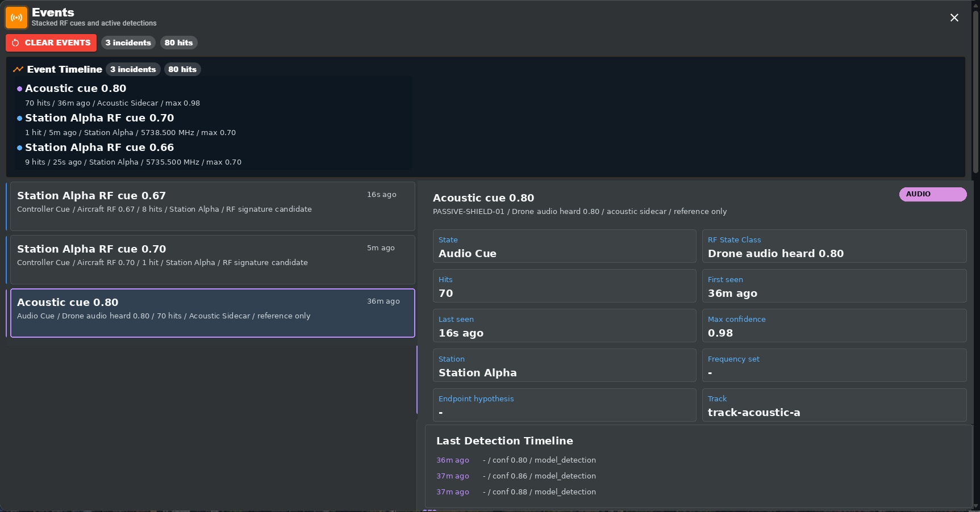Click the Last seen field '16s ago'
980x512 pixels.
(565, 325)
